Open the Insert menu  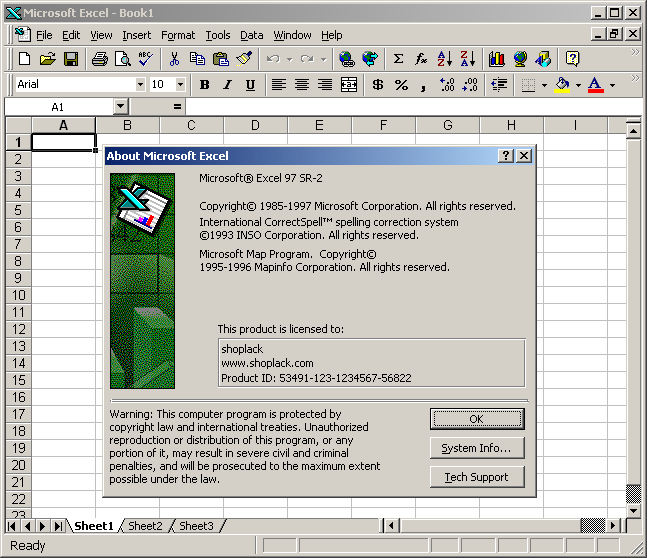tap(137, 35)
